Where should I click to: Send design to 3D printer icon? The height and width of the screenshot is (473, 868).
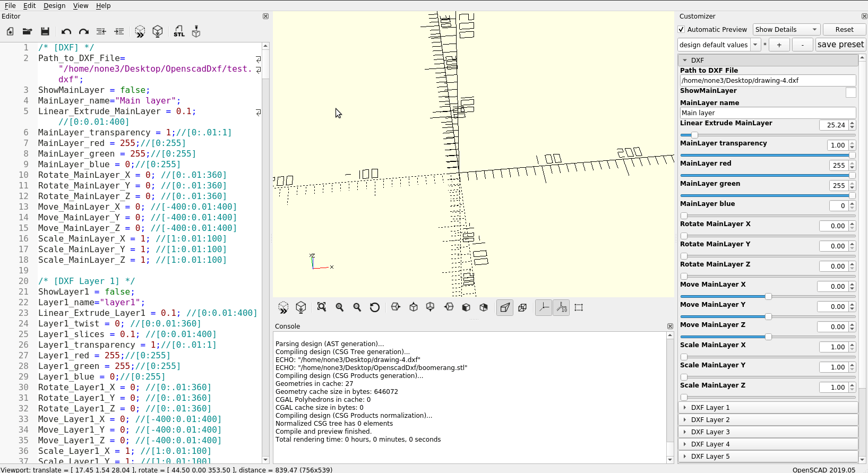pos(196,32)
